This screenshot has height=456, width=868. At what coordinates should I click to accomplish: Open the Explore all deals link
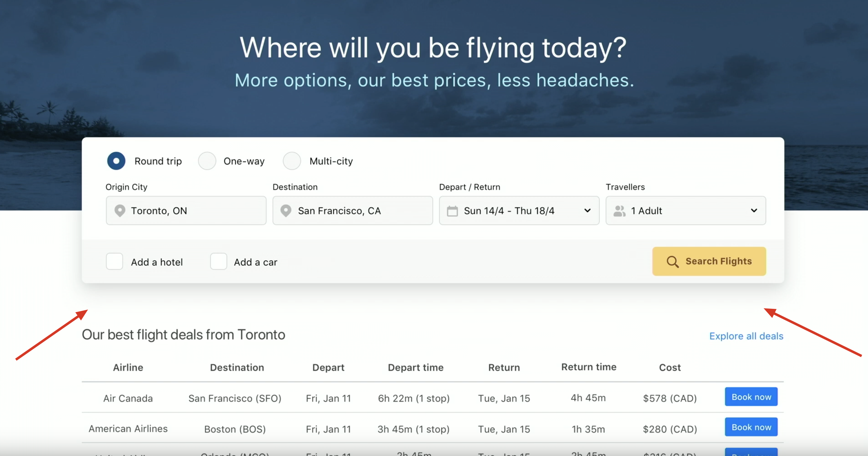point(746,336)
